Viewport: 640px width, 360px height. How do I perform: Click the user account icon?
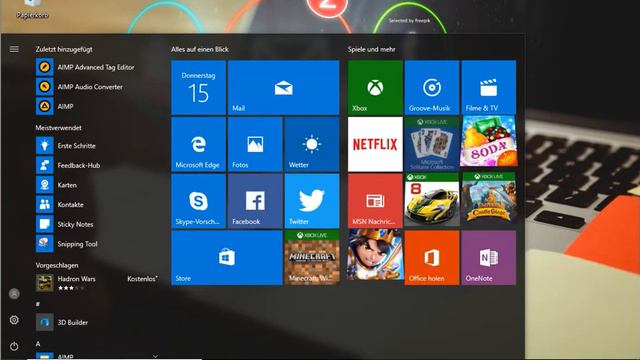[14, 293]
